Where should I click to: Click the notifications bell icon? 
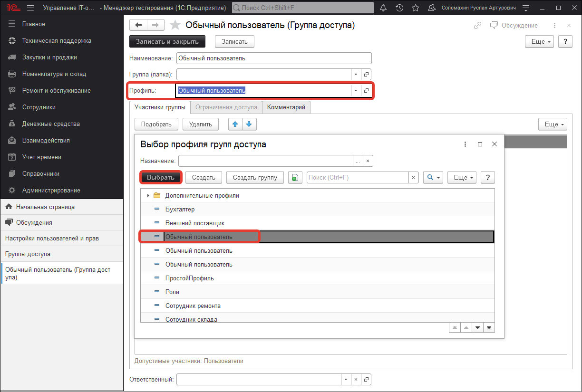(383, 8)
